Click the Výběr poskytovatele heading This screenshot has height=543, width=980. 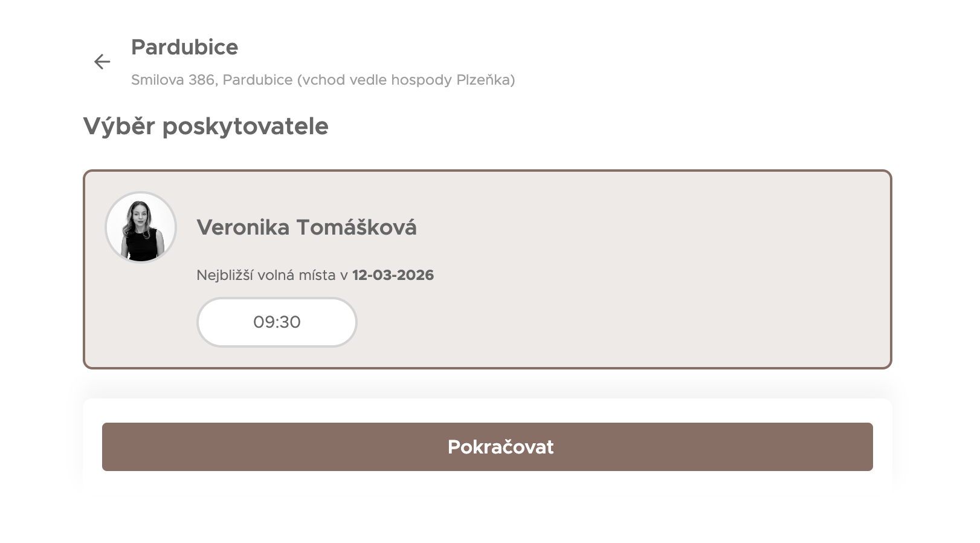coord(205,126)
